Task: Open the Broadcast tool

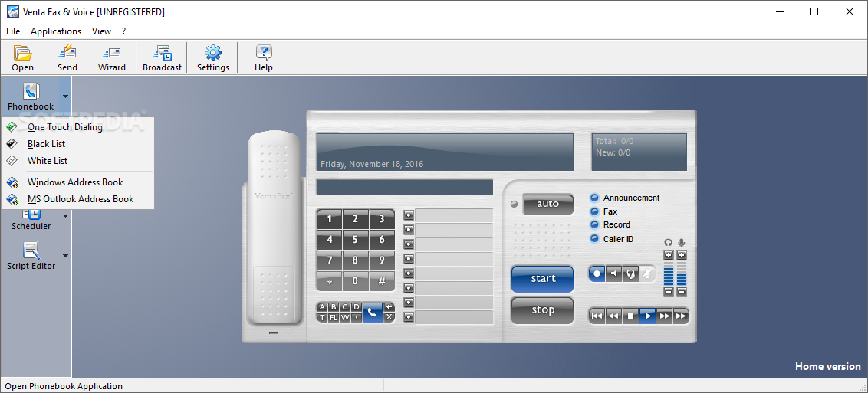Action: (x=163, y=58)
